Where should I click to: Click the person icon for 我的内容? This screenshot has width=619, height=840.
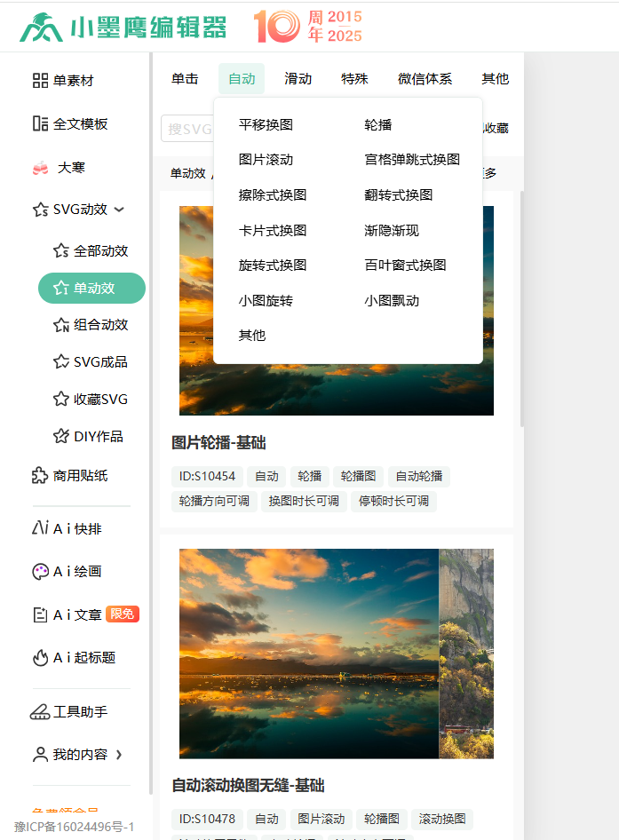pyautogui.click(x=40, y=754)
